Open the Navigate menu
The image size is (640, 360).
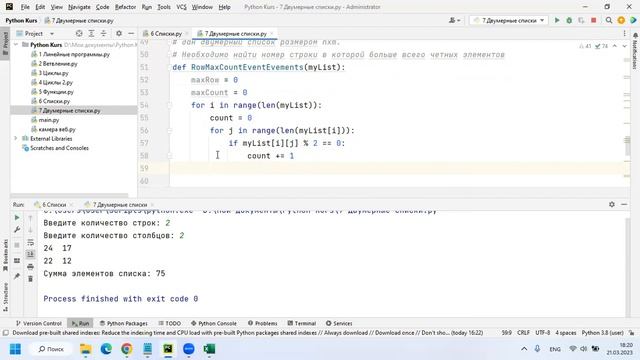[79, 7]
